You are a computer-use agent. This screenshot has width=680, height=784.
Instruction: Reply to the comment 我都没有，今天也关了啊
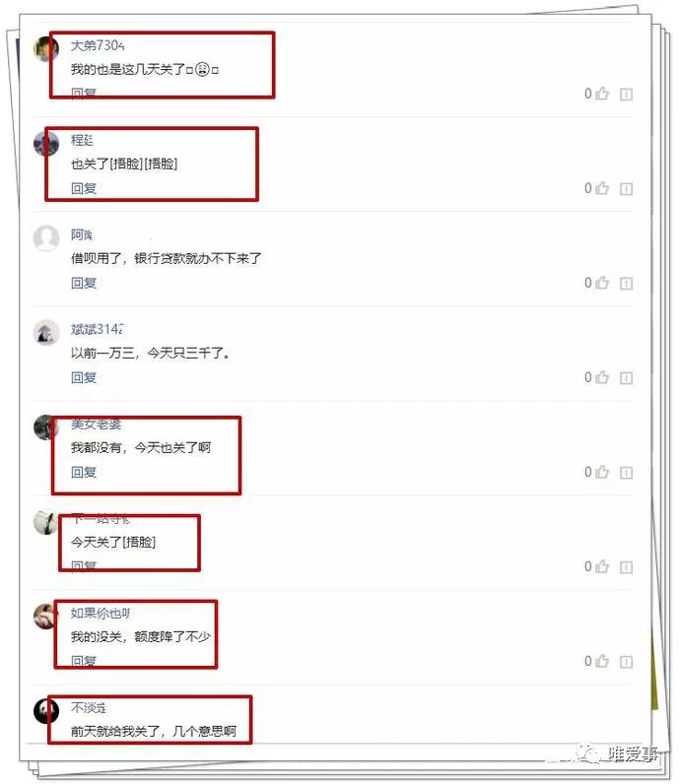[x=84, y=472]
